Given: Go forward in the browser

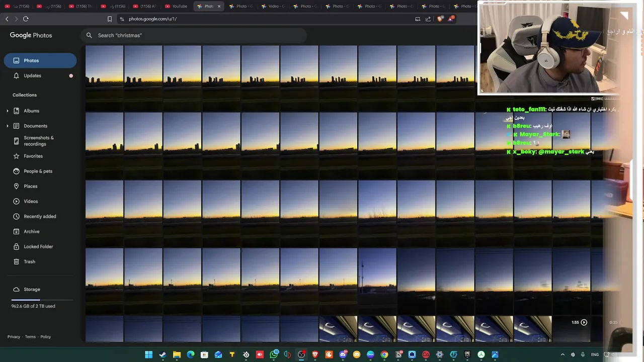Looking at the screenshot, I should (x=16, y=19).
